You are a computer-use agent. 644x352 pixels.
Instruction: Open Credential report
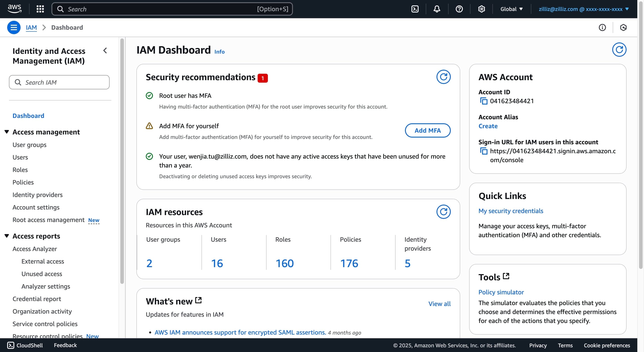pos(37,299)
